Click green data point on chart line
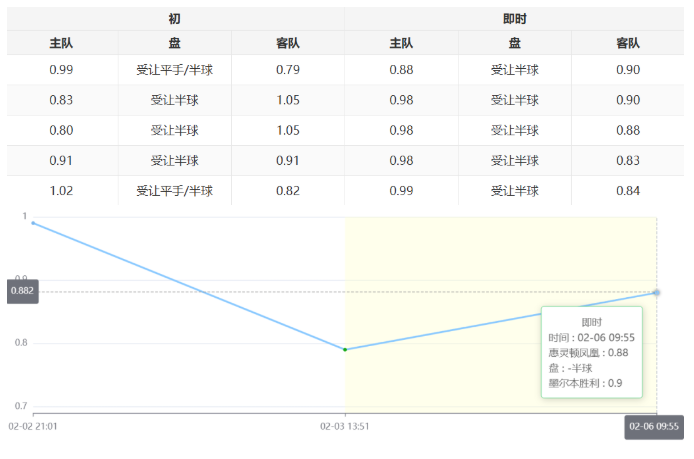694x459 pixels. click(x=345, y=349)
